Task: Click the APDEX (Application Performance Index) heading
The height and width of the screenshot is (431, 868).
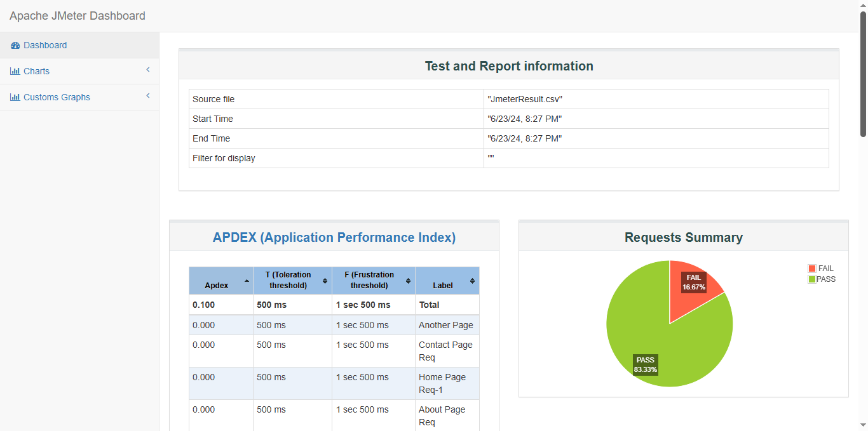Action: (334, 237)
